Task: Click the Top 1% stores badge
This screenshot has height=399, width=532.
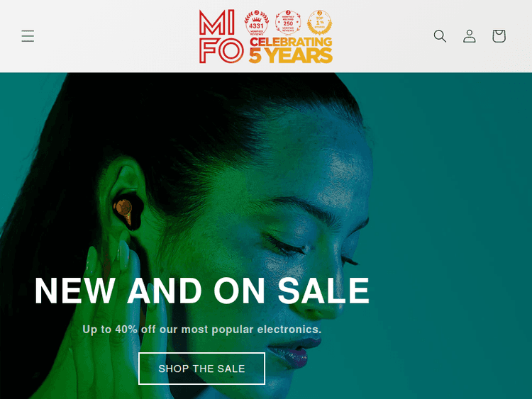Action: click(x=320, y=23)
